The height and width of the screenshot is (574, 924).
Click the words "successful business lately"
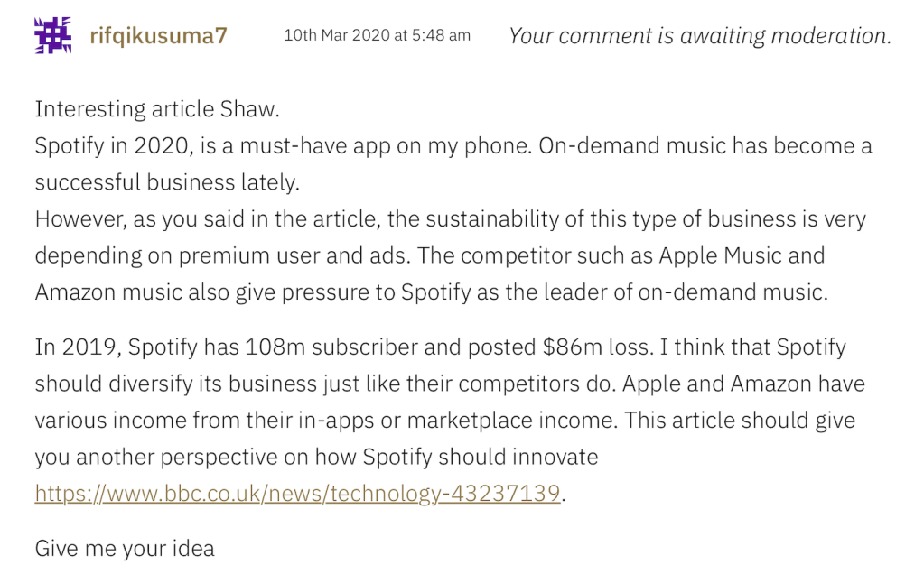pos(166,182)
